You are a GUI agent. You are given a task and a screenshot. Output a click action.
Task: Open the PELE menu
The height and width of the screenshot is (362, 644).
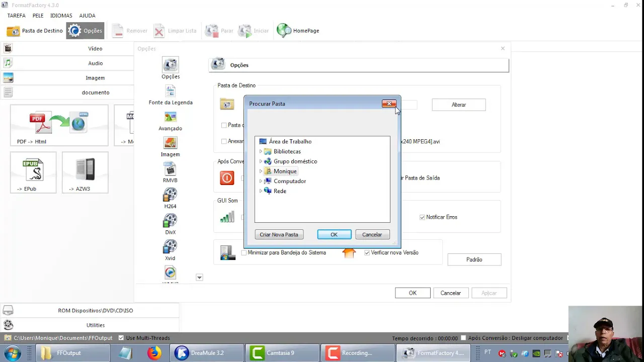coord(38,16)
